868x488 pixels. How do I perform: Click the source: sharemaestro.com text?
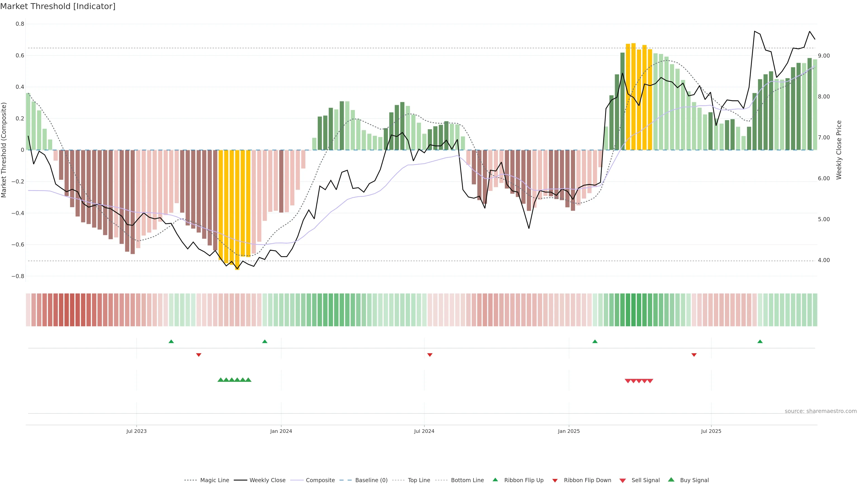821,411
